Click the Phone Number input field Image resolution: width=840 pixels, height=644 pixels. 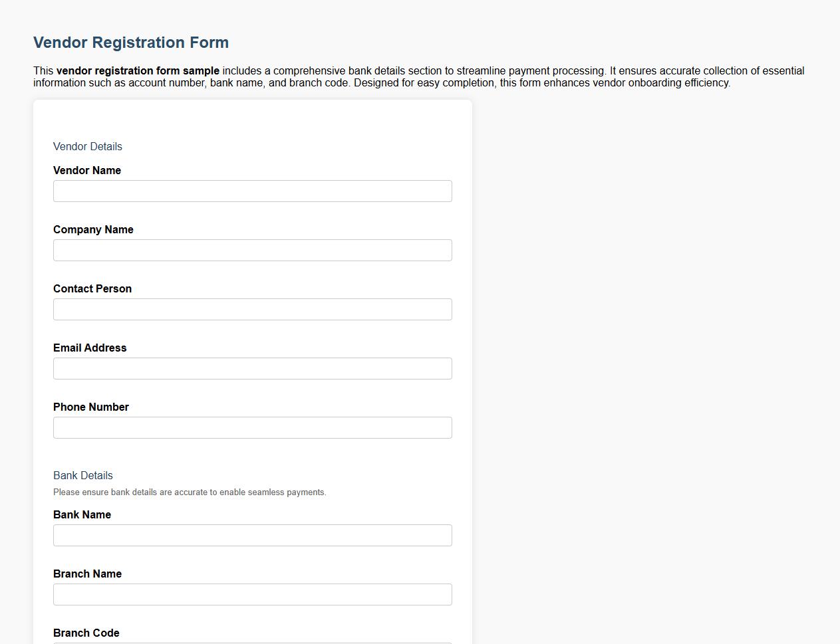[252, 427]
